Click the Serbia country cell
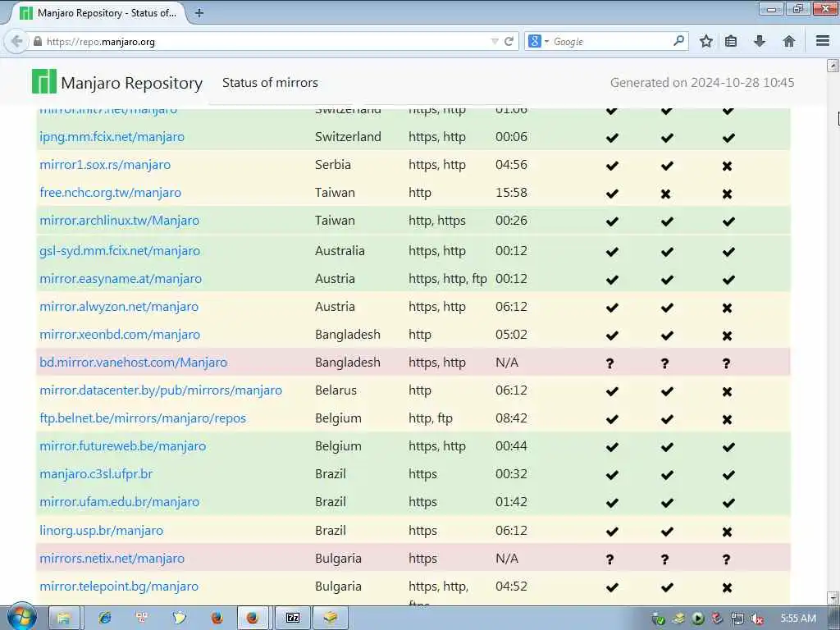Screen dimensions: 840x630 [x=333, y=164]
